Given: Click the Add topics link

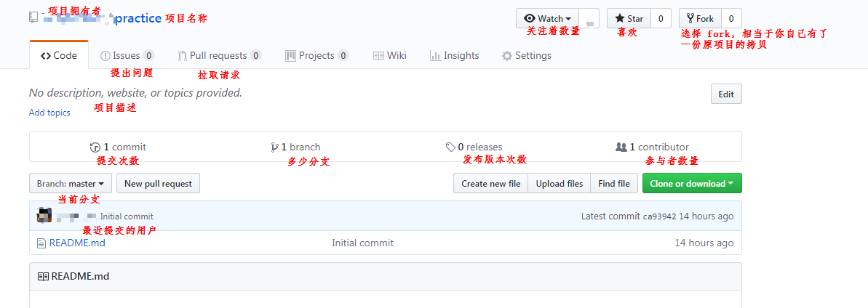Looking at the screenshot, I should 49,113.
